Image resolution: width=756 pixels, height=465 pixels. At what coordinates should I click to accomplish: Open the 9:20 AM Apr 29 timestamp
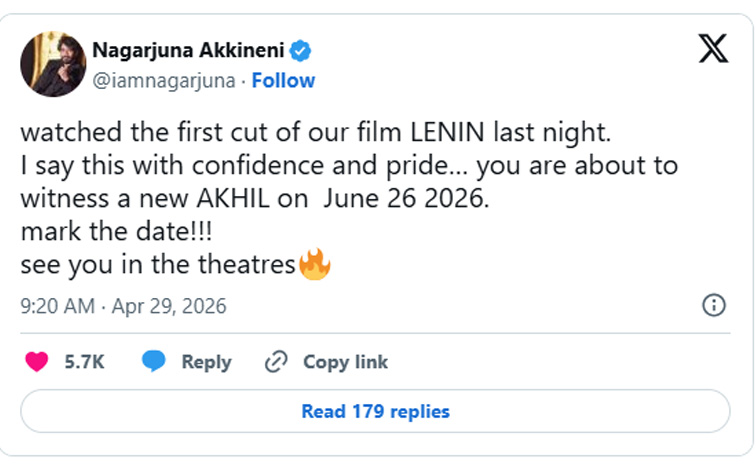pos(124,306)
